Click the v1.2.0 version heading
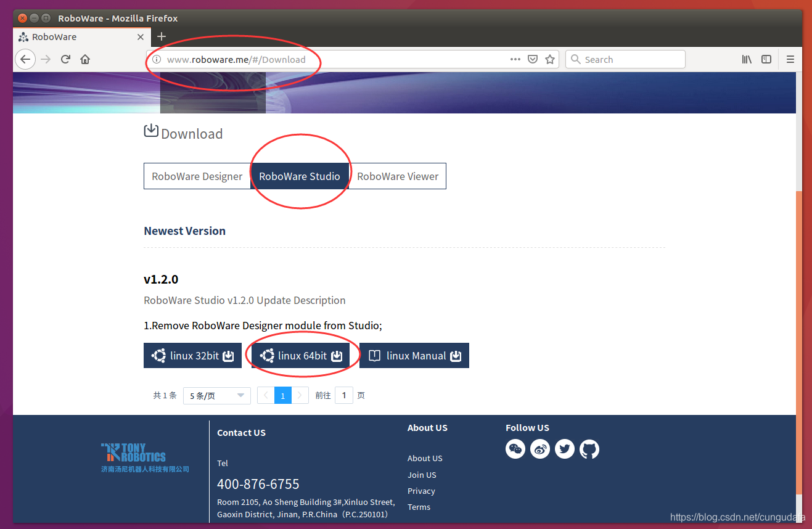 pos(161,279)
